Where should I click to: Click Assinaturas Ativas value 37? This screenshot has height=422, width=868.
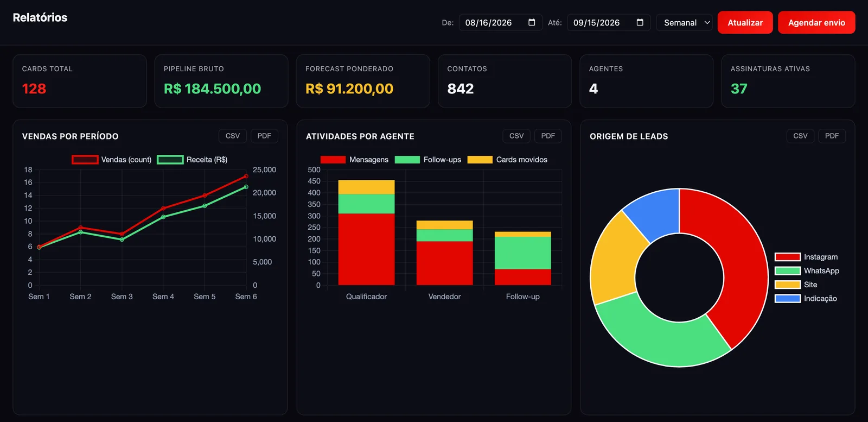739,89
